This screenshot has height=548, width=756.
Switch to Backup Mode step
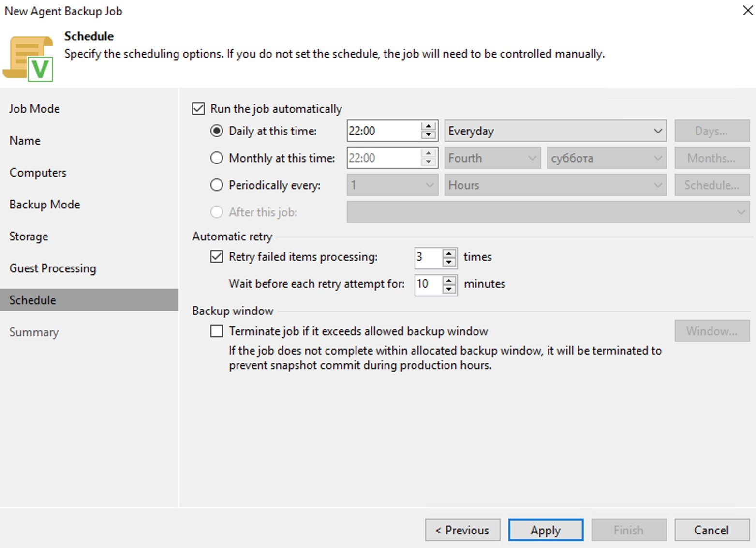coord(44,205)
